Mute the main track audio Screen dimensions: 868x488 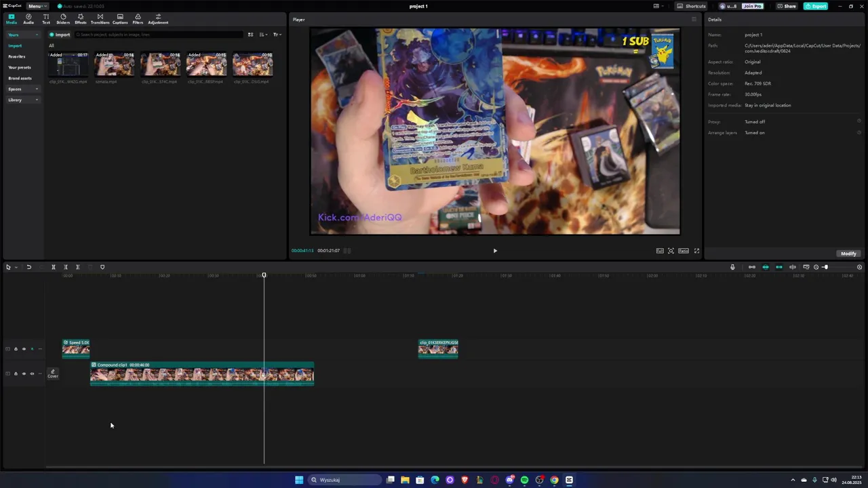coord(32,373)
